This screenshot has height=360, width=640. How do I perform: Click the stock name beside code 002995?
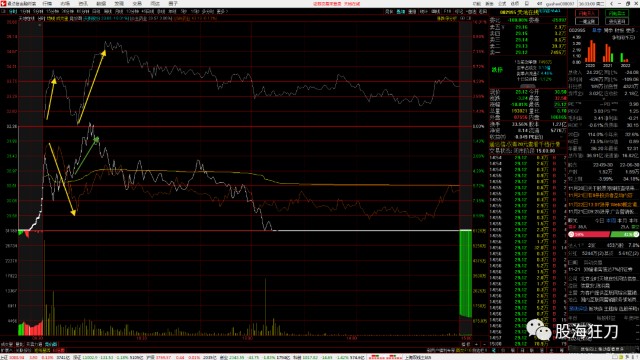(528, 13)
